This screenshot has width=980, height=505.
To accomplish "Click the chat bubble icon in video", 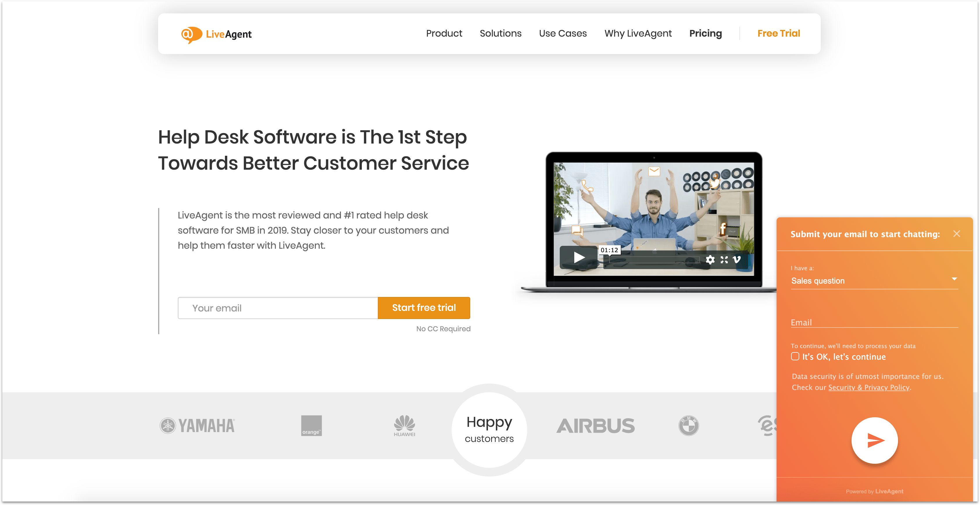I will (577, 230).
